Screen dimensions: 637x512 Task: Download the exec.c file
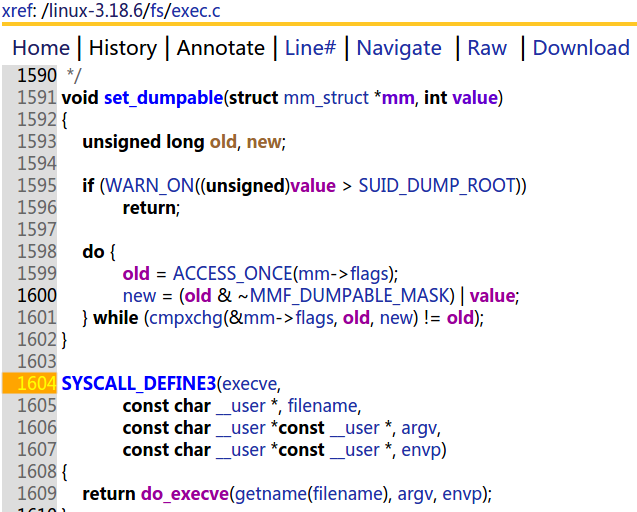click(581, 48)
